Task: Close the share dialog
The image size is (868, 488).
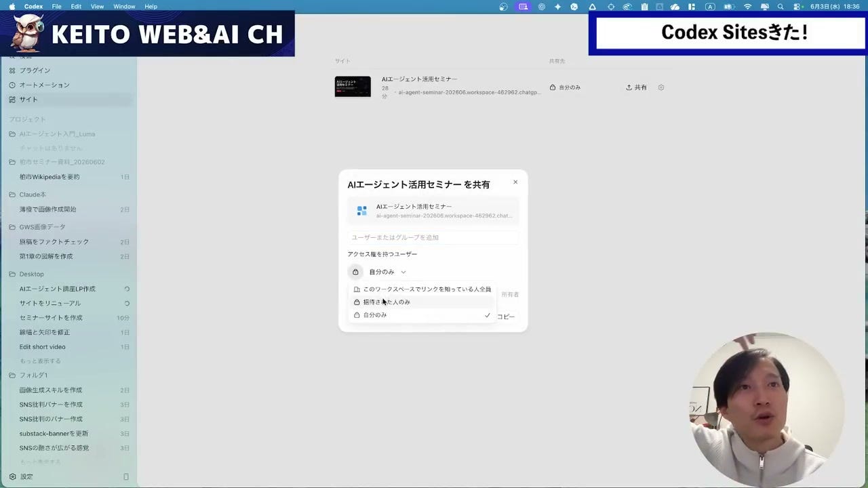Action: coord(515,182)
